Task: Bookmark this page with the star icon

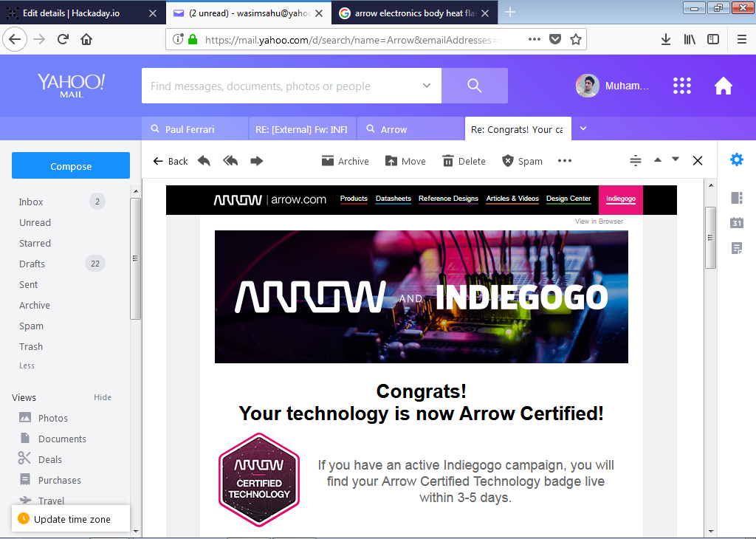Action: 576,40
